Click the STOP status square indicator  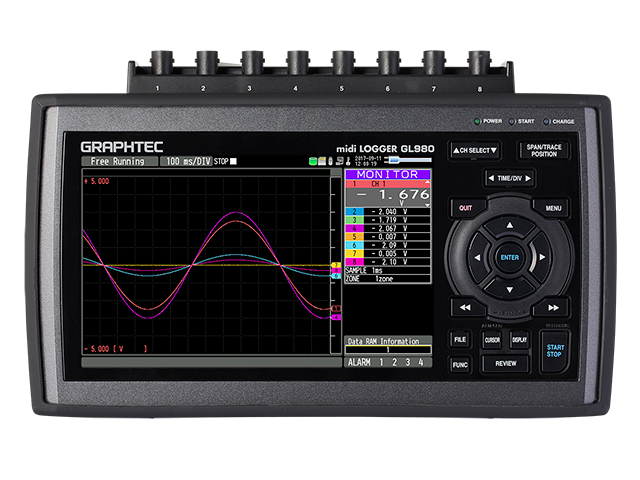[233, 161]
